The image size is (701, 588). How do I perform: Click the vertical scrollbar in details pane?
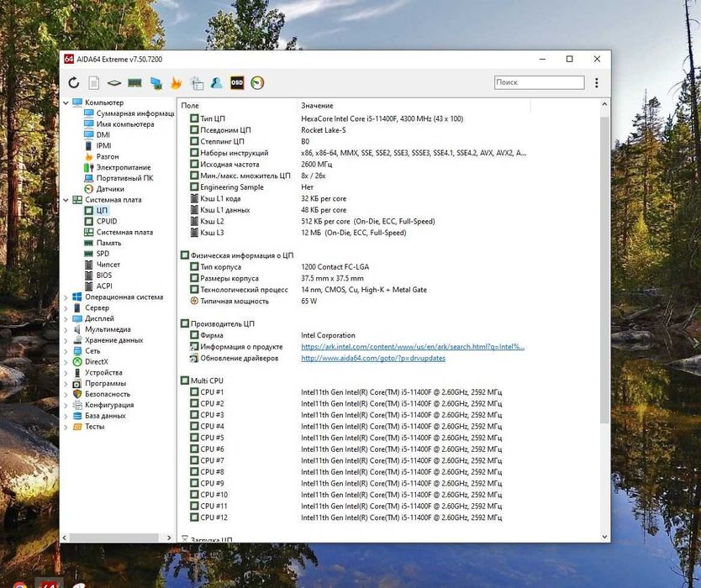click(604, 269)
